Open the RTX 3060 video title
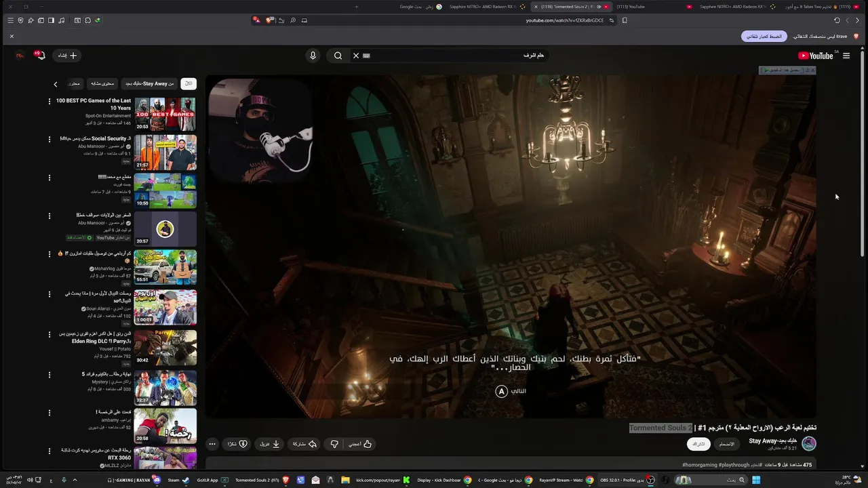Screen dimensions: 868x488 point(96,453)
